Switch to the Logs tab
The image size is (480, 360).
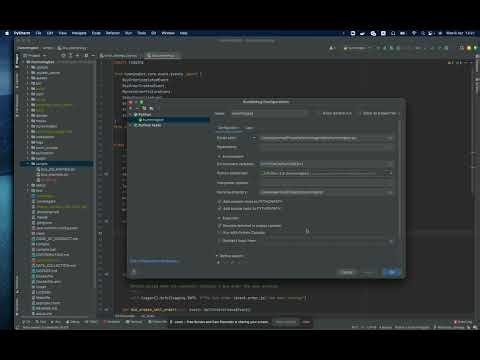(249, 128)
